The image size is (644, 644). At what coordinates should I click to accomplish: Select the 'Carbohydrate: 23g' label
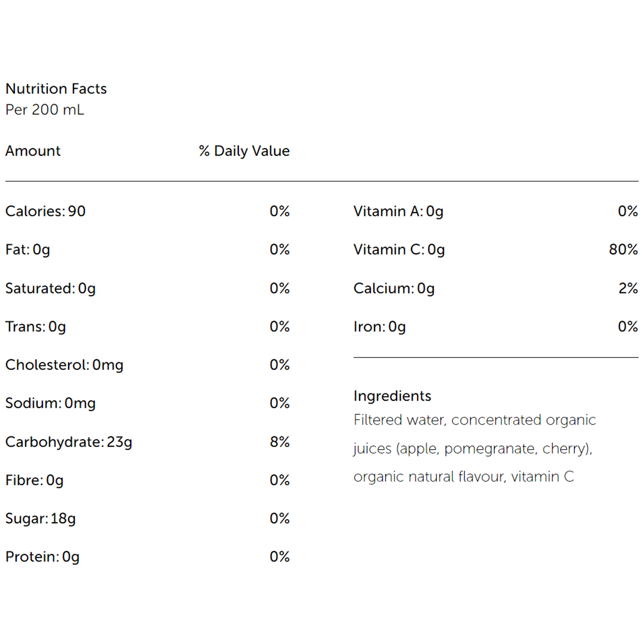click(x=69, y=442)
